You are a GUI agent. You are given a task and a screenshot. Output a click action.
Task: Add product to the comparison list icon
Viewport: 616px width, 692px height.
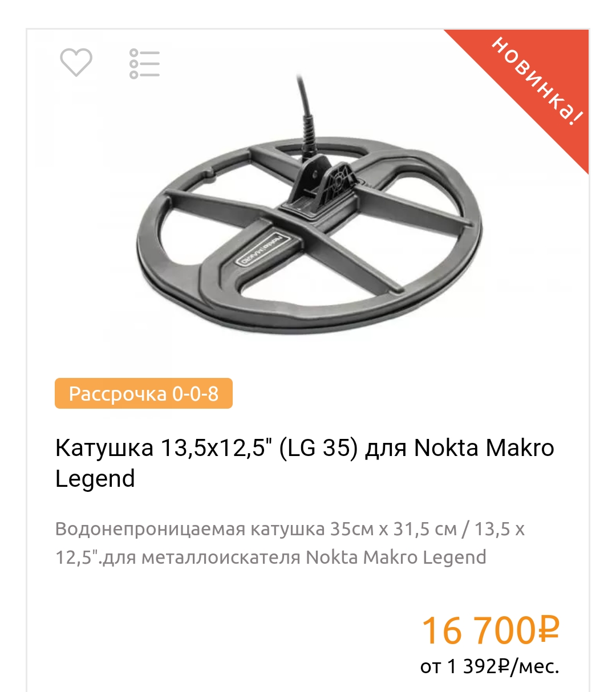tap(144, 63)
